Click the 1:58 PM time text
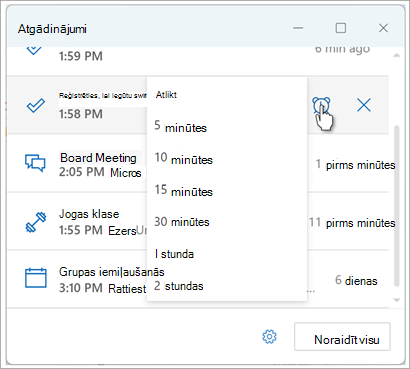This screenshot has height=369, width=410. (x=81, y=114)
